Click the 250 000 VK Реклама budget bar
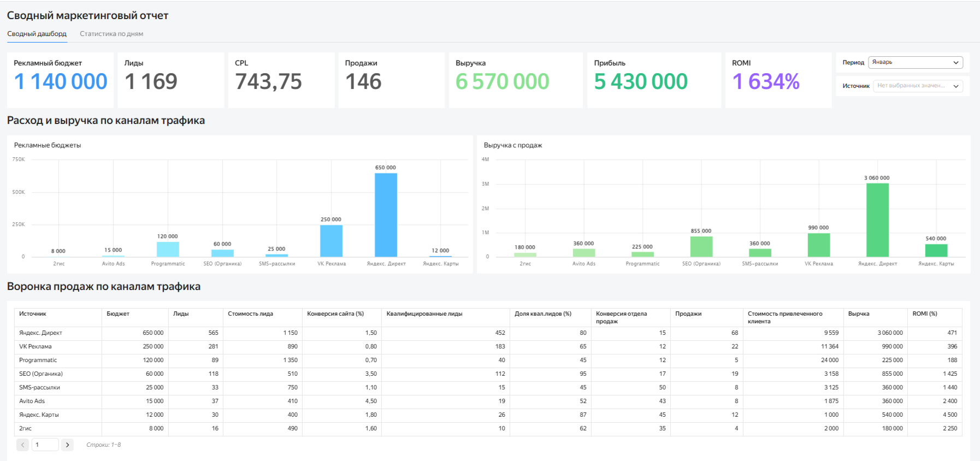This screenshot has height=461, width=980. [x=331, y=240]
